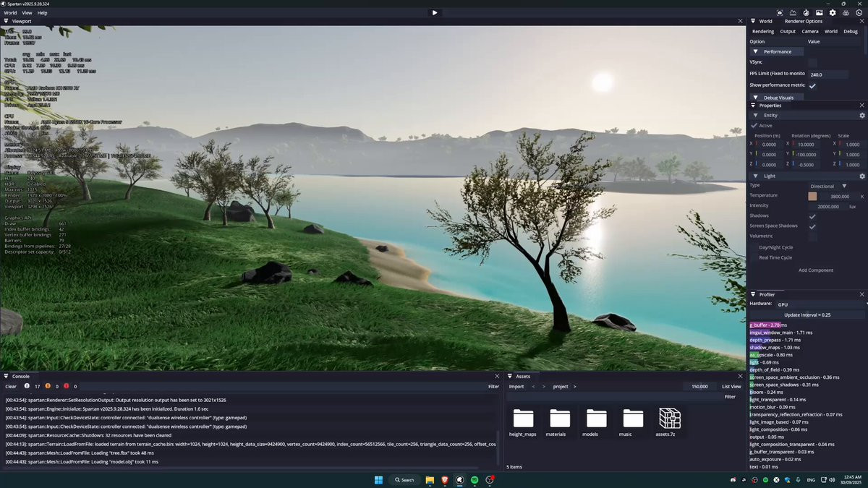Open the View menu

tap(27, 13)
